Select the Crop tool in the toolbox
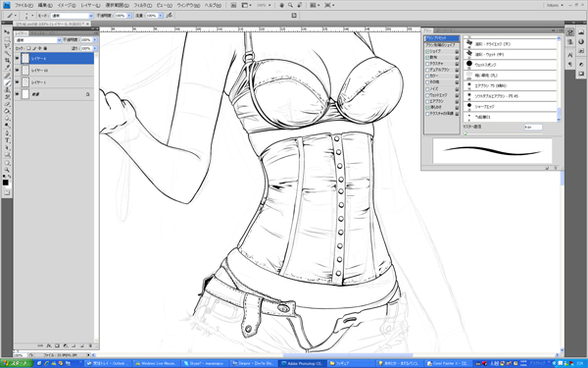This screenshot has width=588, height=368. point(7,60)
